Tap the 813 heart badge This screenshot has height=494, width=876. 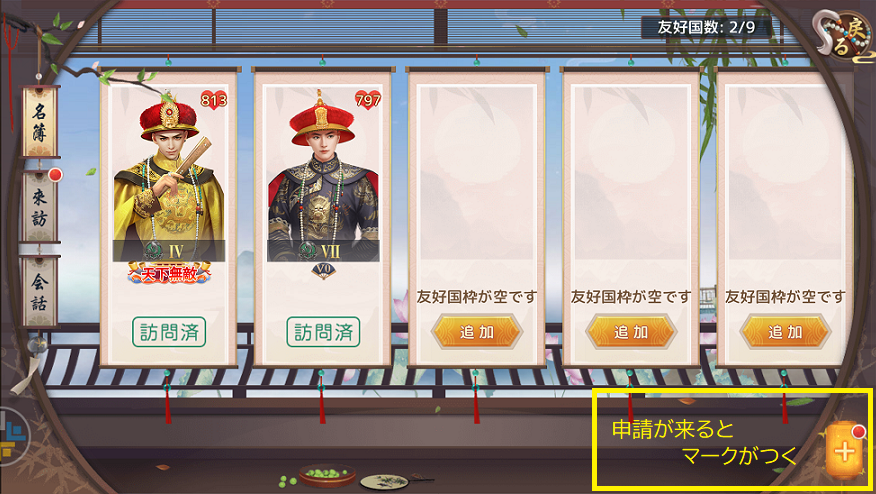pyautogui.click(x=213, y=101)
